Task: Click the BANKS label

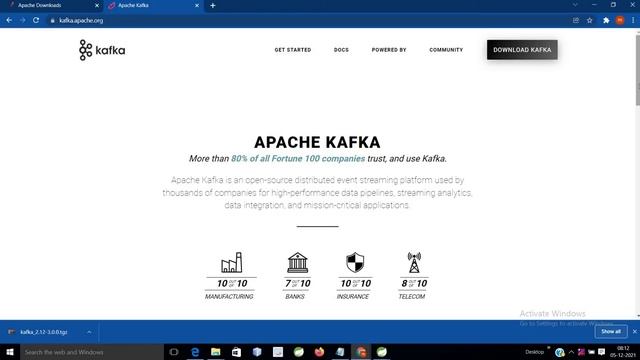Action: (x=295, y=297)
